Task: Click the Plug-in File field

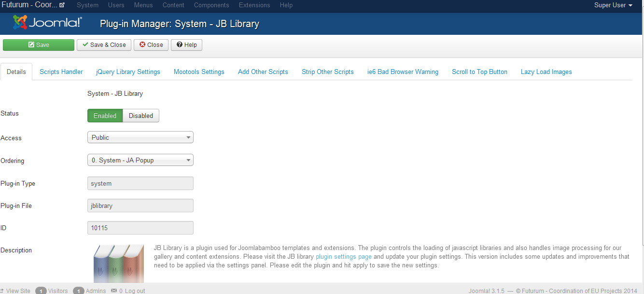Action: click(x=140, y=206)
